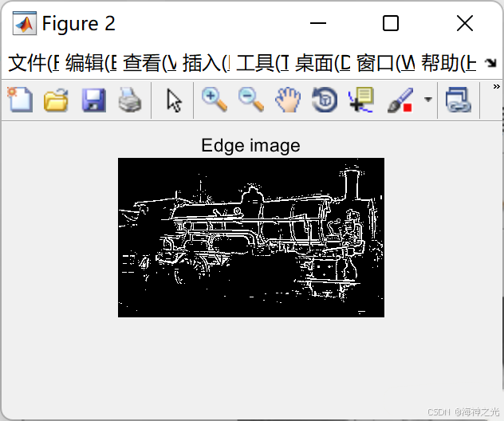Click the locomotive edge image
Screen dimensions: 504x421
click(251, 238)
